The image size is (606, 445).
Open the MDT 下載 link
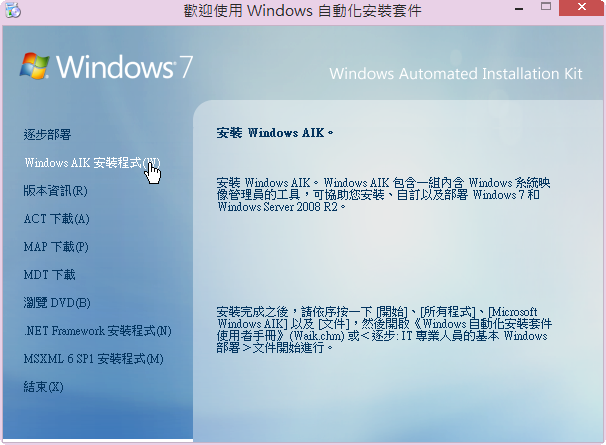click(49, 275)
